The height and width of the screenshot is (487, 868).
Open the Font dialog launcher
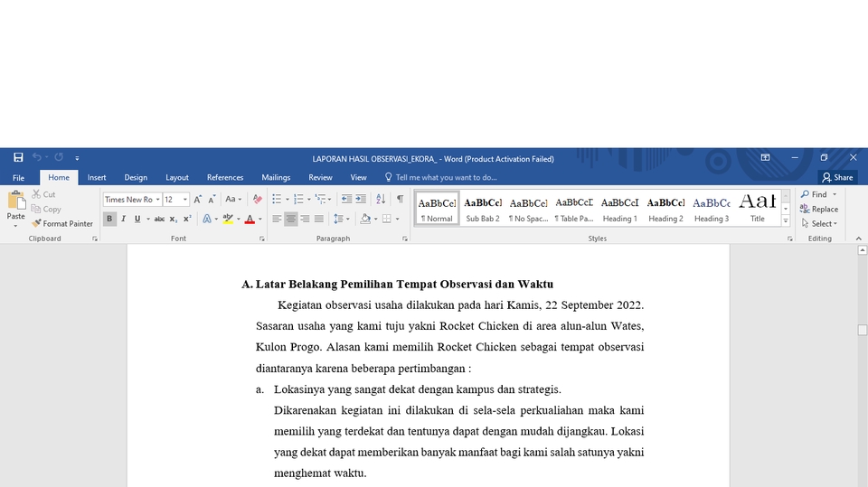262,239
